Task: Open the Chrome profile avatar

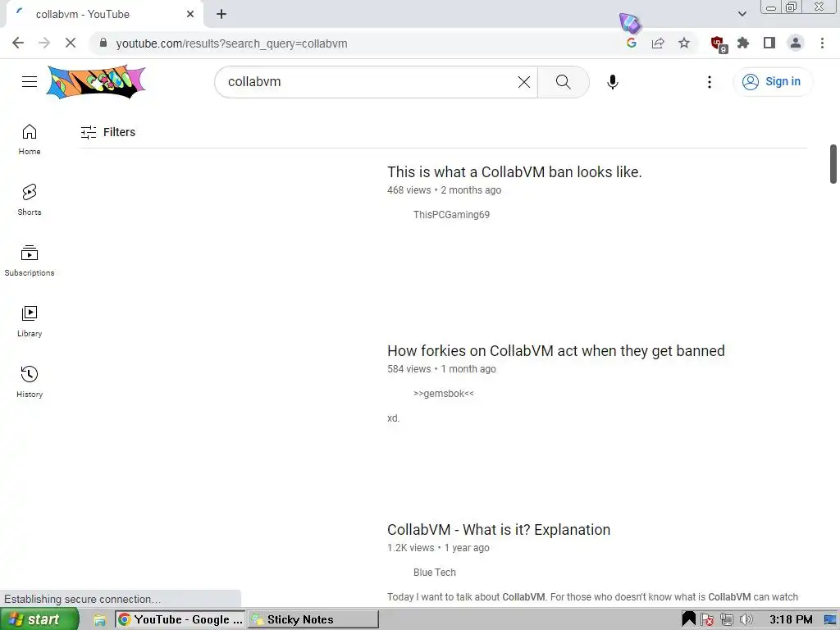Action: coord(796,43)
